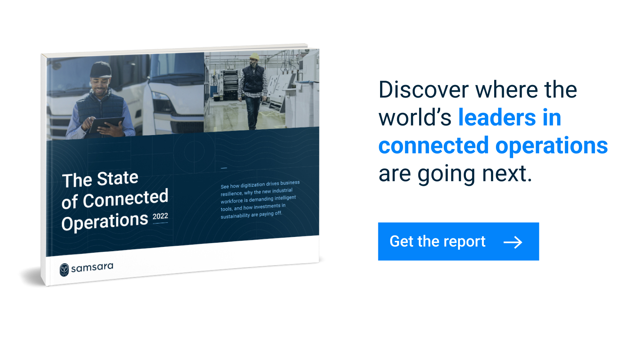Click the highlighted 'leaders in' blue text

(509, 117)
